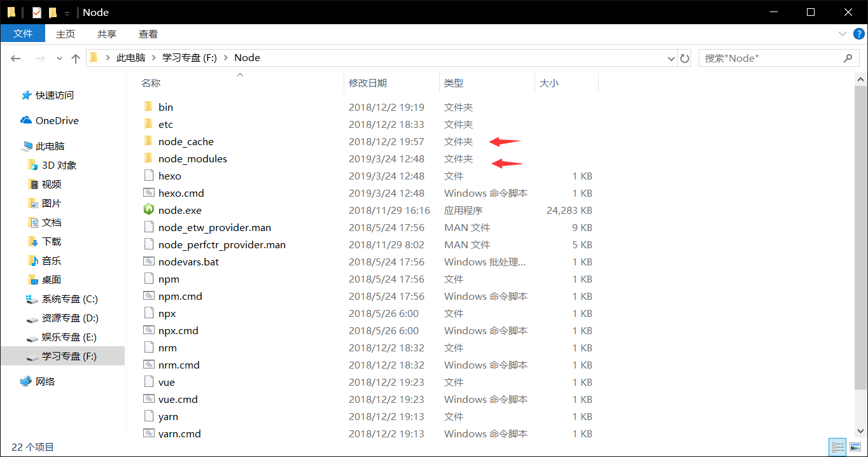Click the node.exe application icon
This screenshot has height=457, width=868.
(x=148, y=210)
